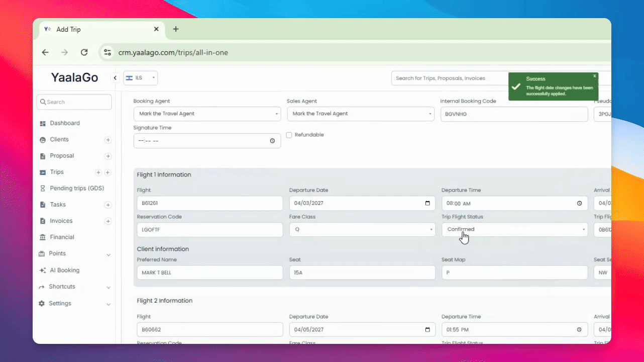Image resolution: width=644 pixels, height=362 pixels.
Task: Open a new browser tab
Action: (x=176, y=29)
